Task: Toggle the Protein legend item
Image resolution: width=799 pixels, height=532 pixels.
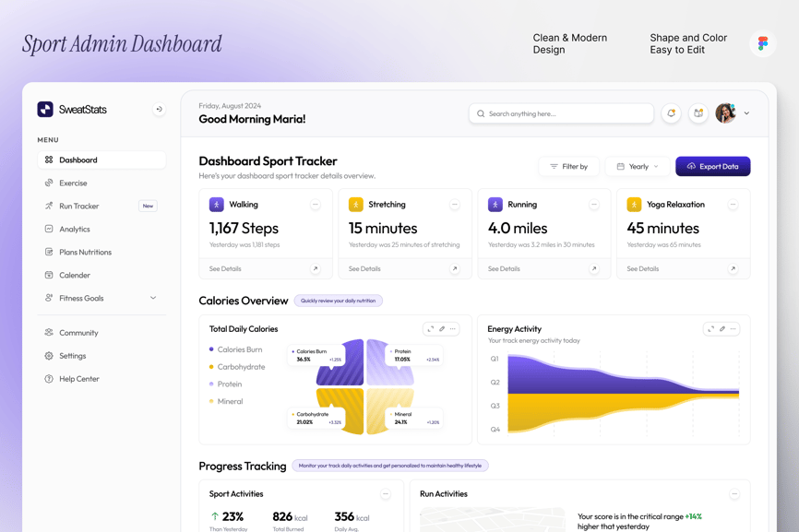Action: [229, 384]
